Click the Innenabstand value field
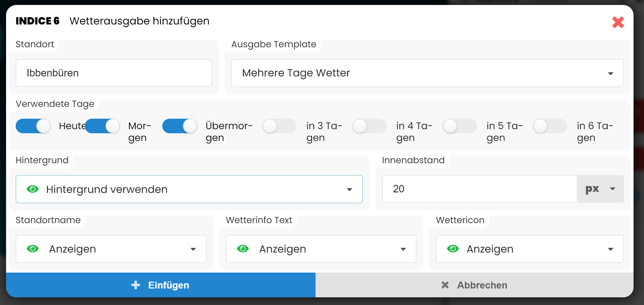This screenshot has height=305, width=644. click(479, 189)
